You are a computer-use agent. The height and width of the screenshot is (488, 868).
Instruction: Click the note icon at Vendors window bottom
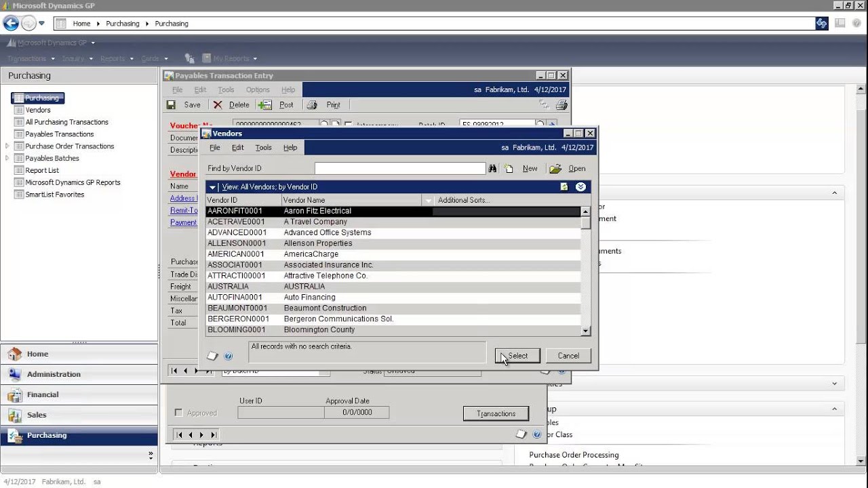pos(212,356)
